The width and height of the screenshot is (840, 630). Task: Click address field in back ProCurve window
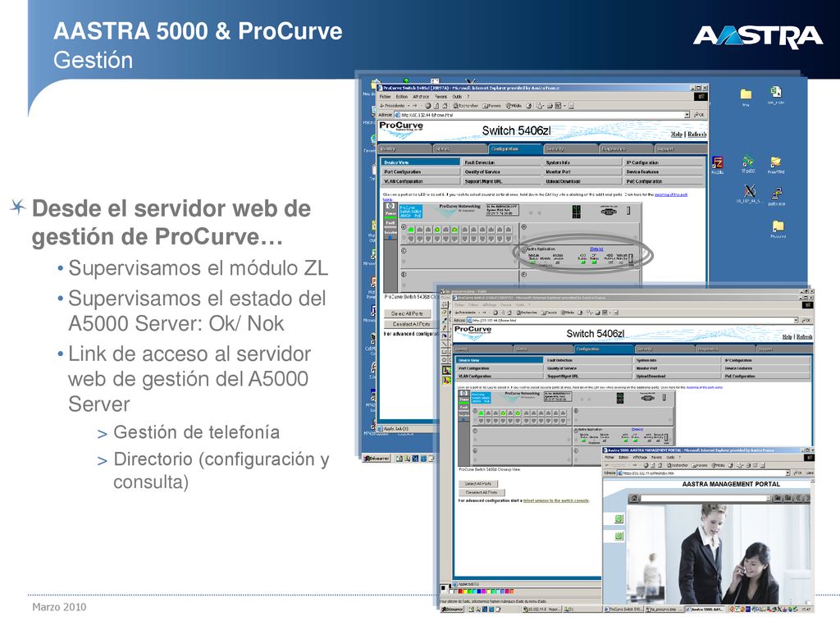click(541, 115)
